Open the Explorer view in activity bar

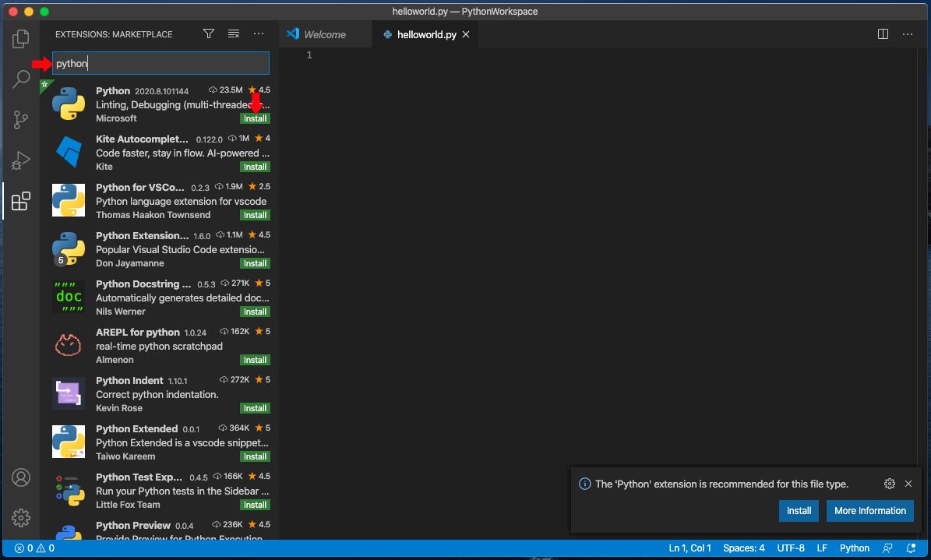[x=21, y=39]
